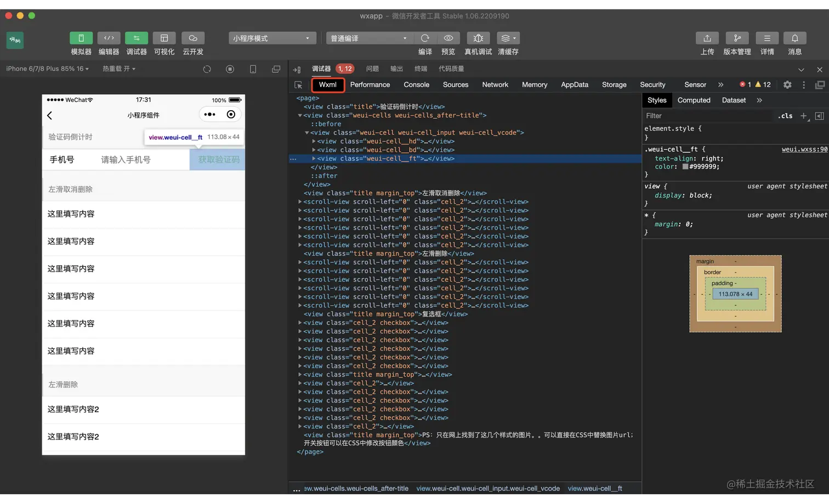Click the 上传 upload icon
The width and height of the screenshot is (829, 504).
(707, 38)
